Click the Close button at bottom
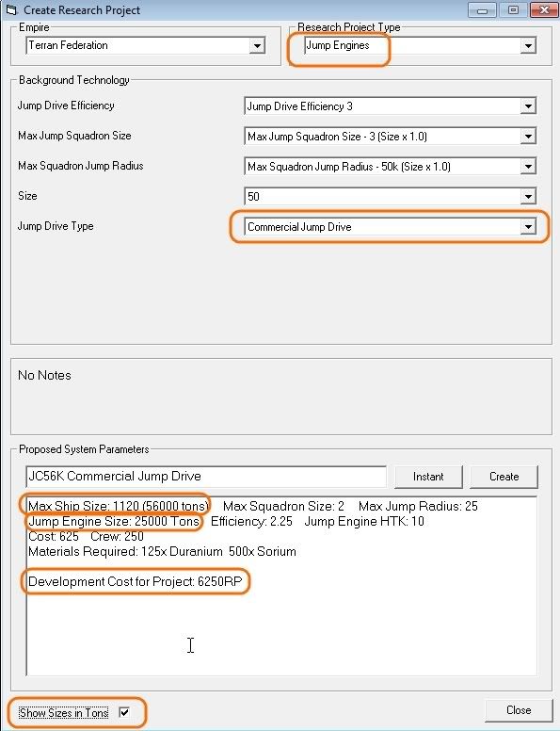This screenshot has height=731, width=560. pyautogui.click(x=518, y=710)
